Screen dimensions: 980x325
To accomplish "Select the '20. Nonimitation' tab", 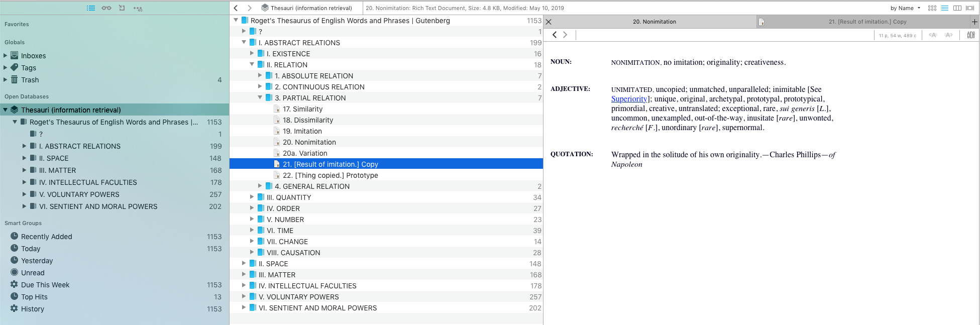I will (x=654, y=22).
